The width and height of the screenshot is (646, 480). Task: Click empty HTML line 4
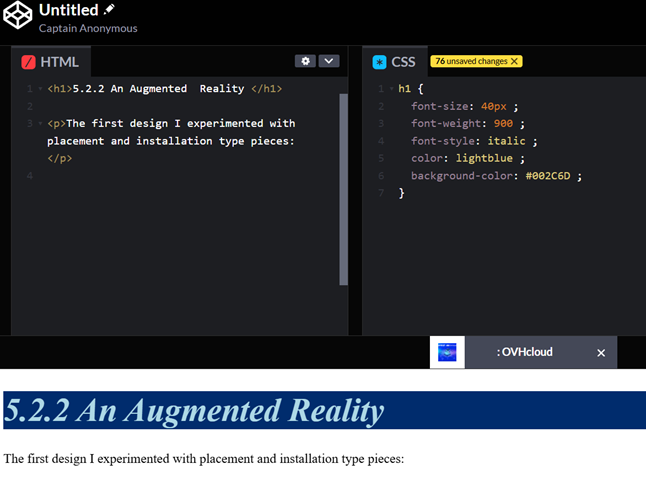pyautogui.click(x=190, y=176)
